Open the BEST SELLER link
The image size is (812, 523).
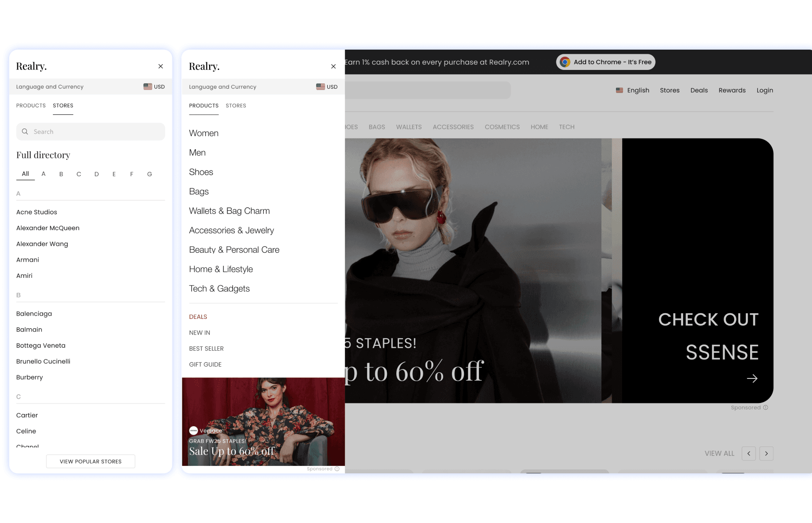(x=206, y=349)
